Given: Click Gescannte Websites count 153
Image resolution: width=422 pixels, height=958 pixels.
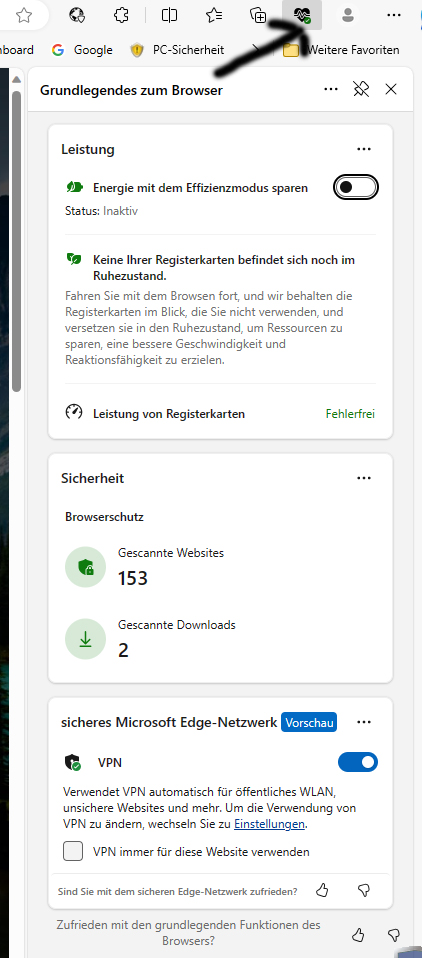Looking at the screenshot, I should coord(133,578).
